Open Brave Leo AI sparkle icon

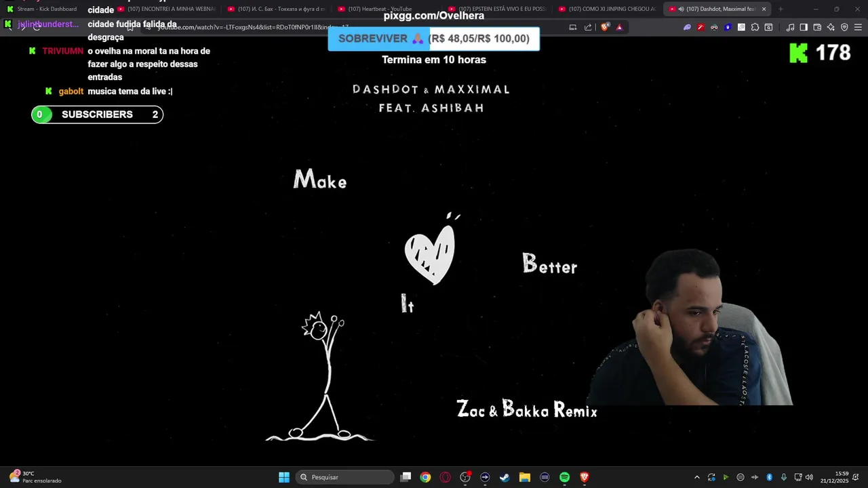tap(831, 27)
